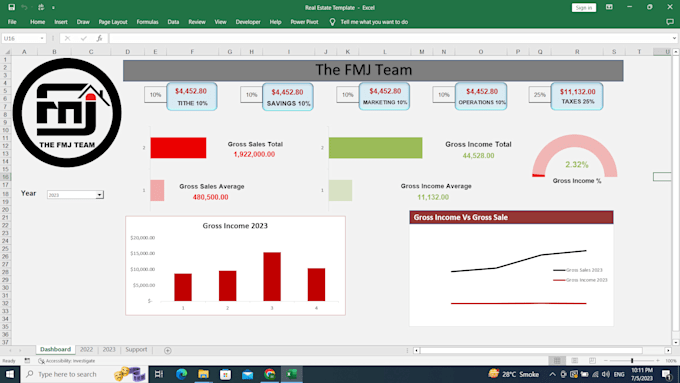This screenshot has width=680, height=383.
Task: Open the Data tab
Action: [173, 22]
